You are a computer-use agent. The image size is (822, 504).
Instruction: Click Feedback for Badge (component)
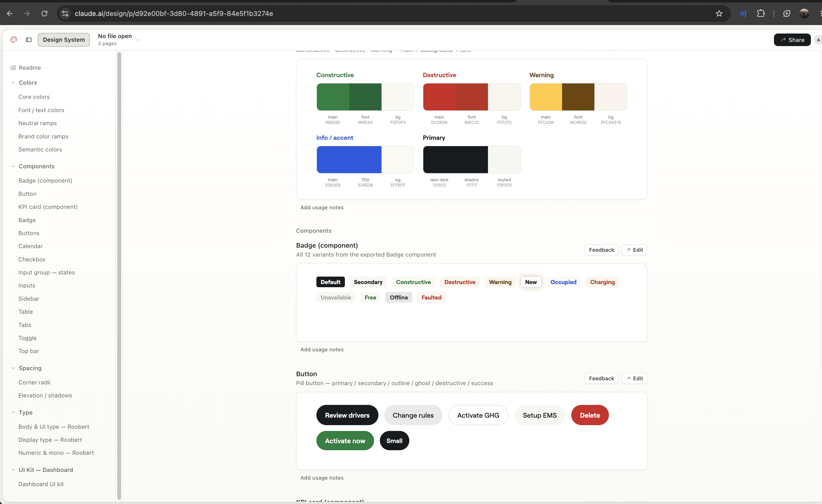coord(601,250)
